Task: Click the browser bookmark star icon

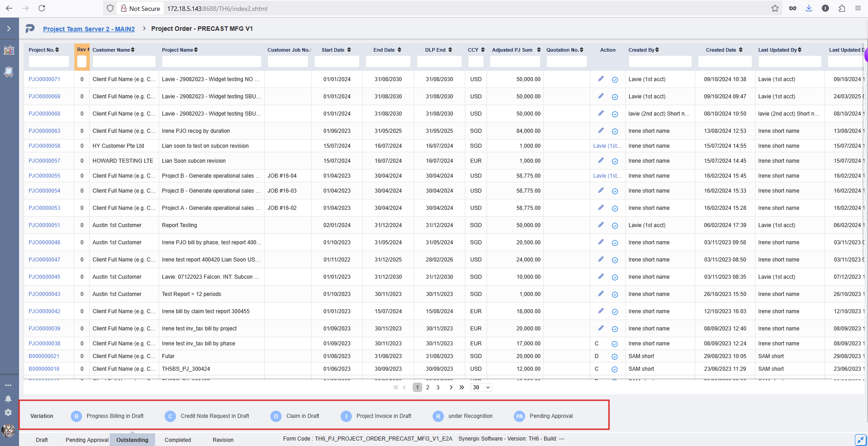Action: (775, 8)
